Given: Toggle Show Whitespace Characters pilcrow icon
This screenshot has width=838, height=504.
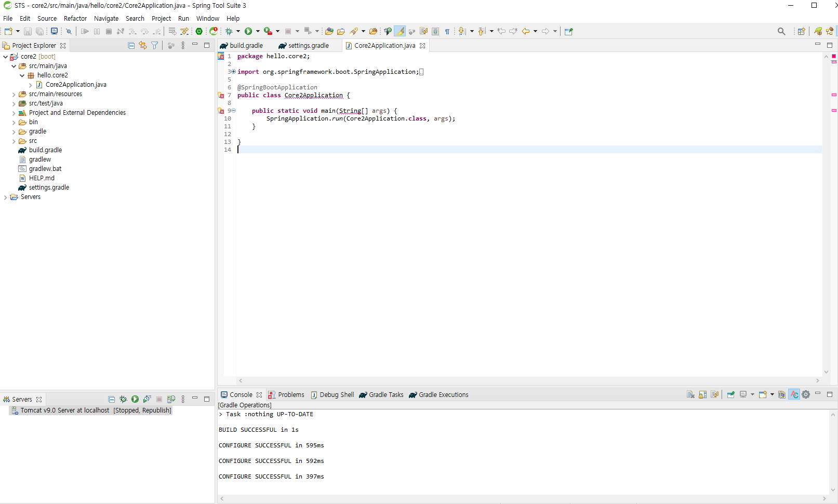Looking at the screenshot, I should click(x=447, y=31).
